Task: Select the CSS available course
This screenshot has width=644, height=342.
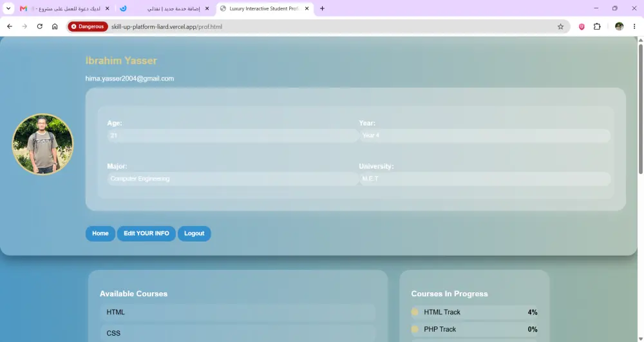Action: [x=238, y=333]
